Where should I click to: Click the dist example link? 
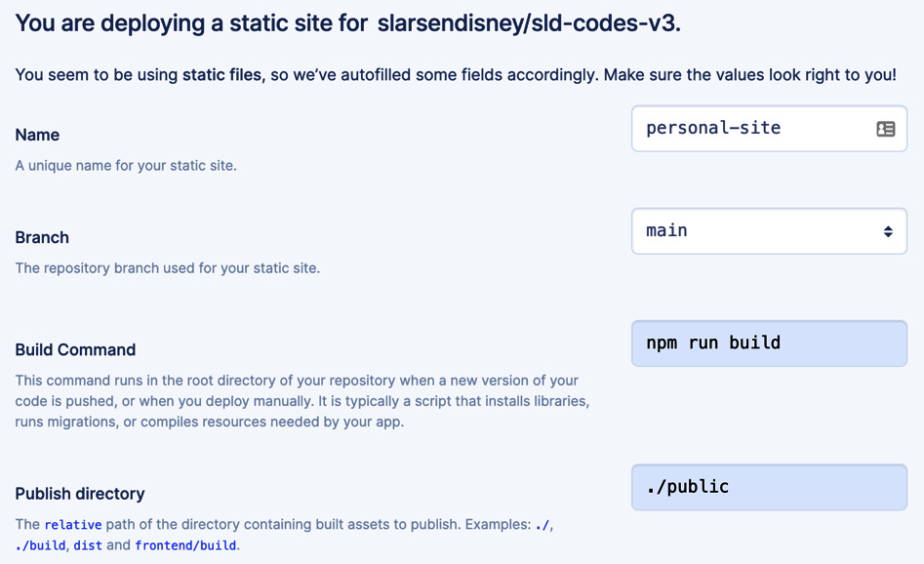pos(86,544)
